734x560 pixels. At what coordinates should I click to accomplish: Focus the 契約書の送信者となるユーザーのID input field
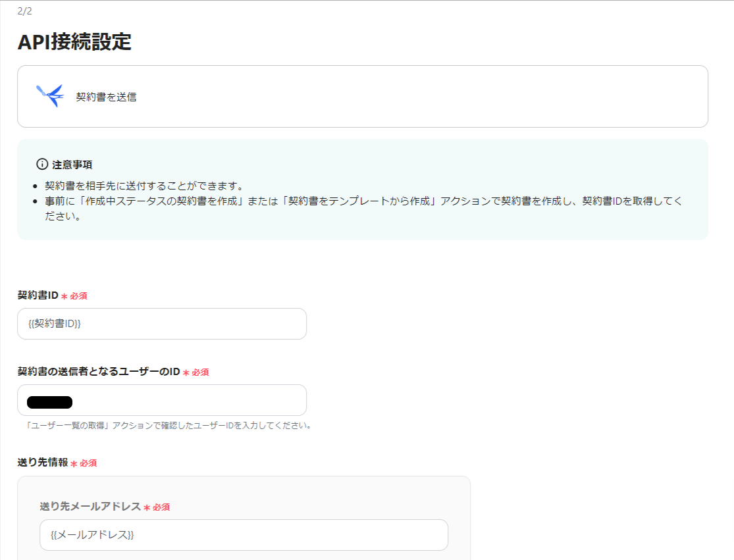click(162, 400)
